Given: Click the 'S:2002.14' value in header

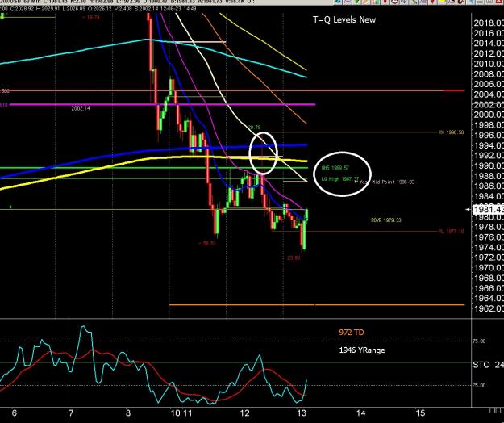Looking at the screenshot, I should pyautogui.click(x=146, y=9).
